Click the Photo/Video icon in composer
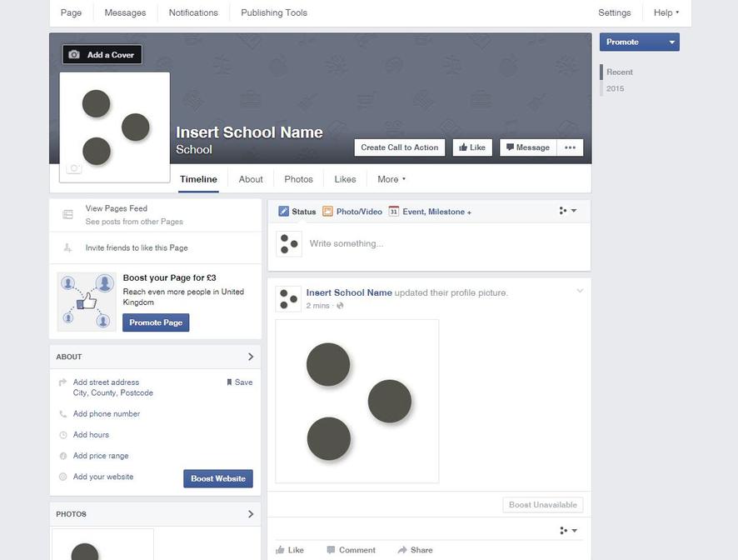This screenshot has width=738, height=560. click(327, 212)
